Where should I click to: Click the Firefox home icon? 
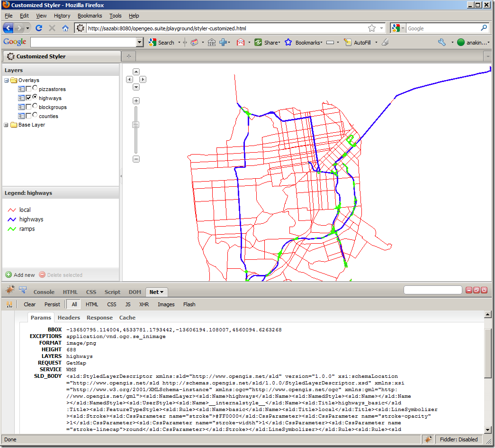[x=65, y=28]
